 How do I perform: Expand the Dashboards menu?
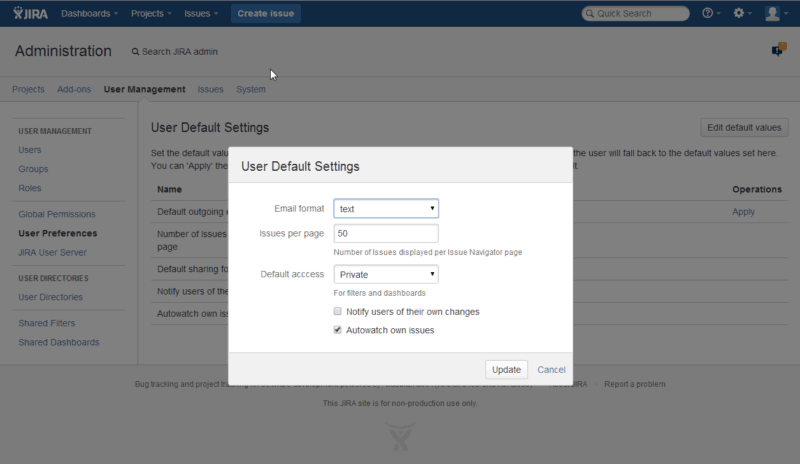tap(89, 13)
